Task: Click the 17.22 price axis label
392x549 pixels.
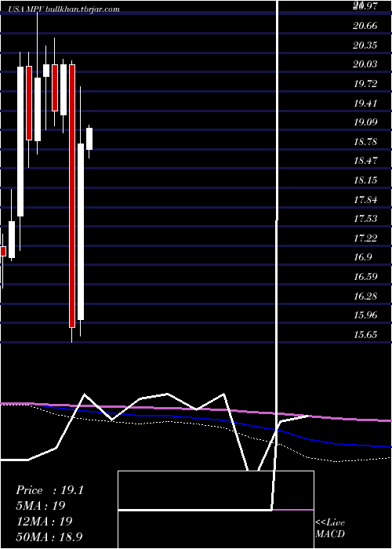Action: point(365,238)
